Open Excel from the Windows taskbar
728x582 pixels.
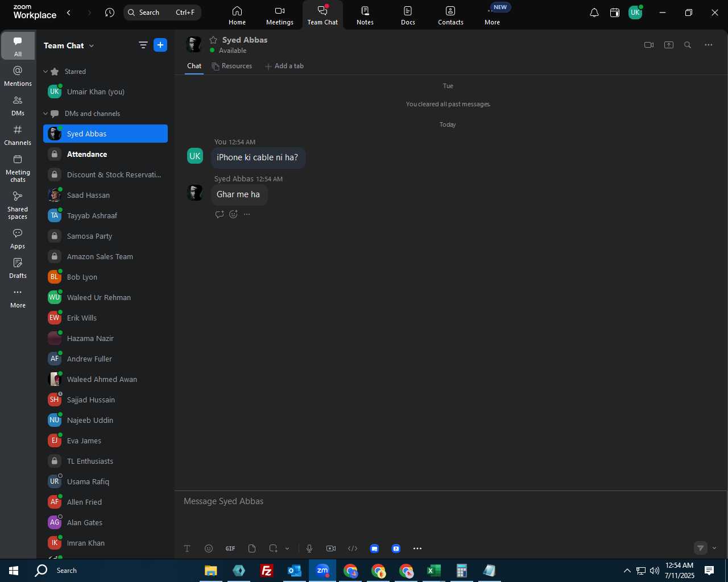coord(434,571)
